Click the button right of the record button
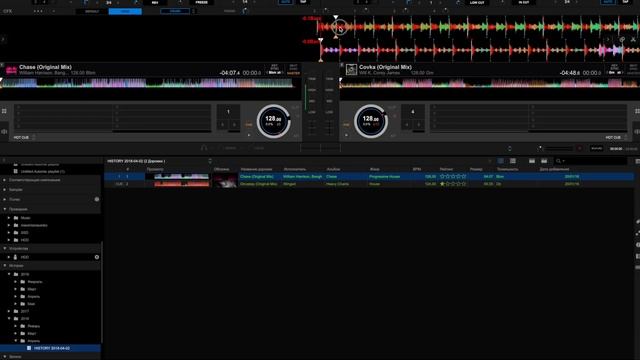 tap(596, 149)
